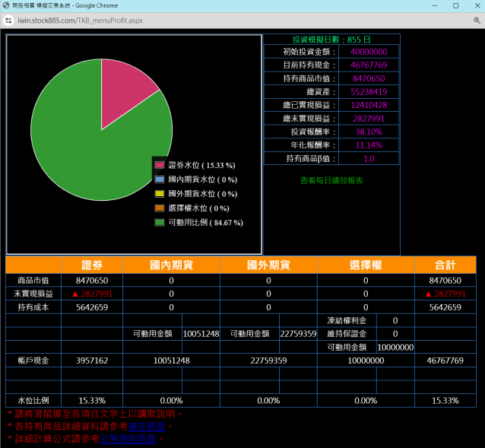Open the 交易規則頁面 link
The width and height of the screenshot is (485, 448).
coord(128,438)
